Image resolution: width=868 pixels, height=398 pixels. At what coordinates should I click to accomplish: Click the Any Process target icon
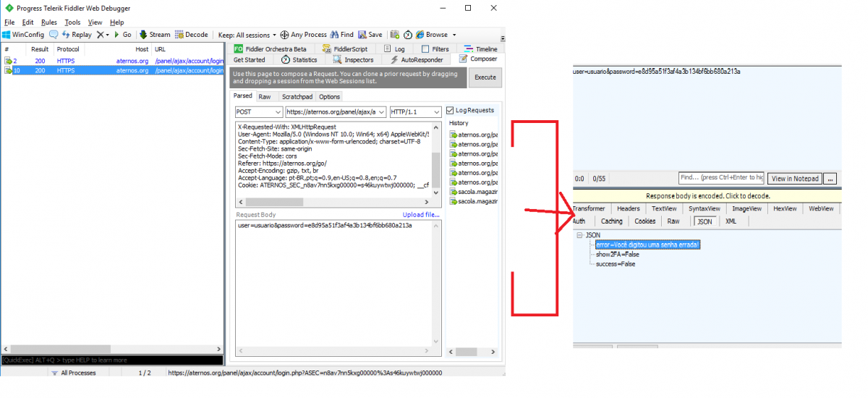pos(304,35)
